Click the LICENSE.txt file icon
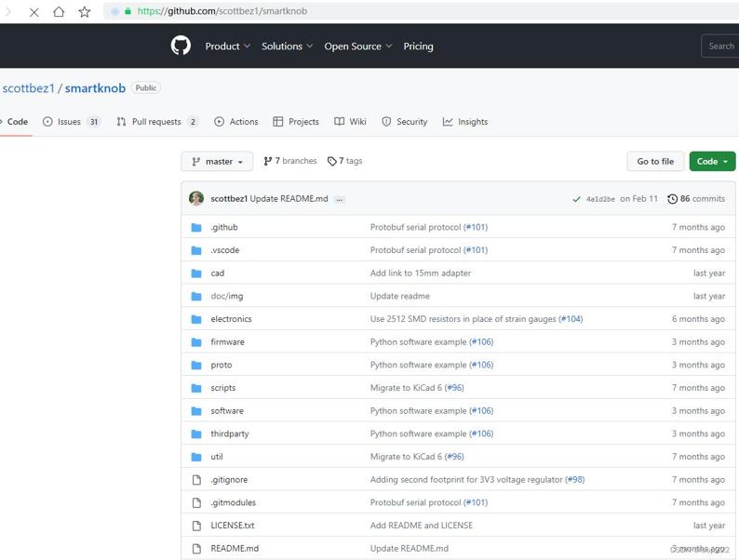739x560 pixels. [196, 526]
